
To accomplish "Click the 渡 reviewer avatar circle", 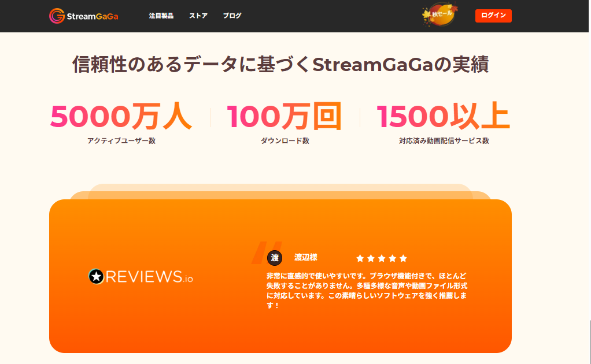I will pyautogui.click(x=274, y=258).
